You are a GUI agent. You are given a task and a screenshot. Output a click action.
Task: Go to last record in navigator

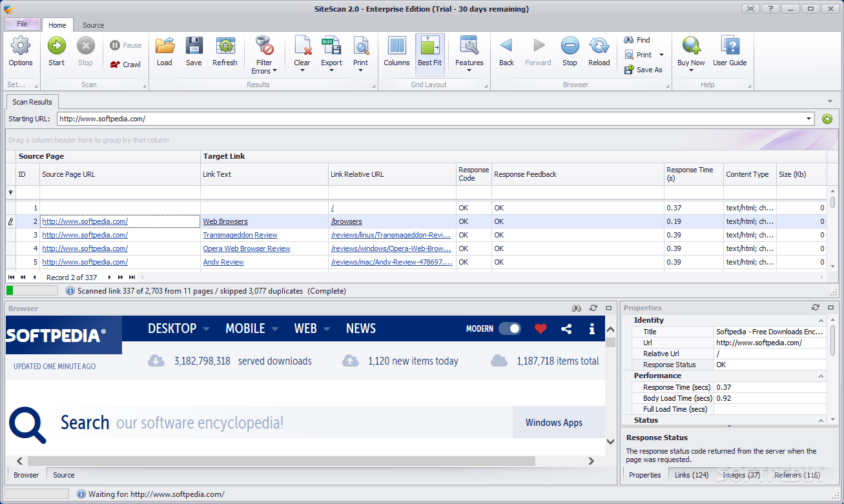pos(132,277)
